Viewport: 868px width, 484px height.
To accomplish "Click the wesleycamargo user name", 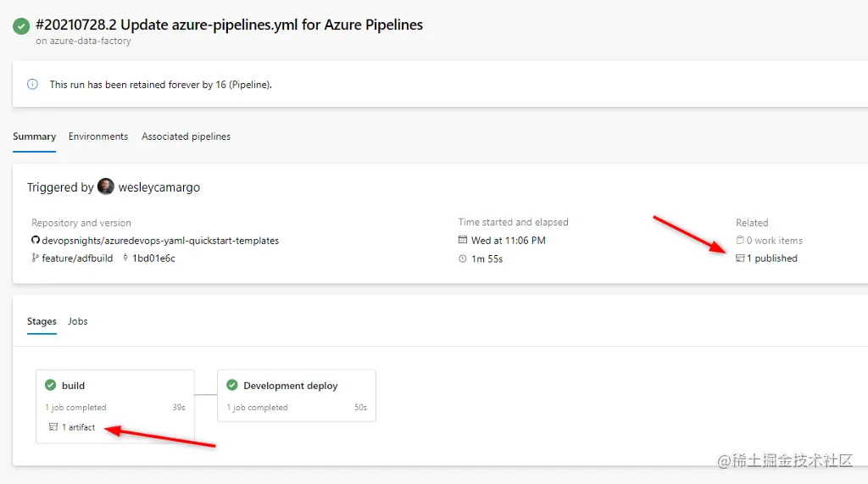I will point(159,187).
